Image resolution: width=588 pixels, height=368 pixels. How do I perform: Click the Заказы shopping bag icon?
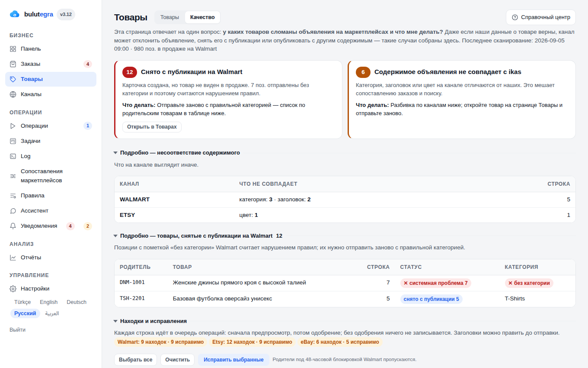coord(13,64)
